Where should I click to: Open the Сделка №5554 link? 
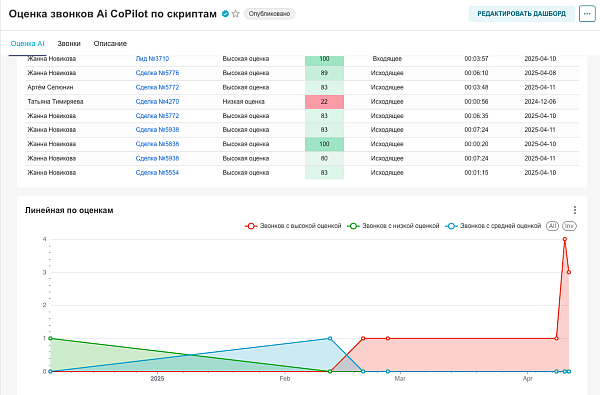pyautogui.click(x=157, y=173)
